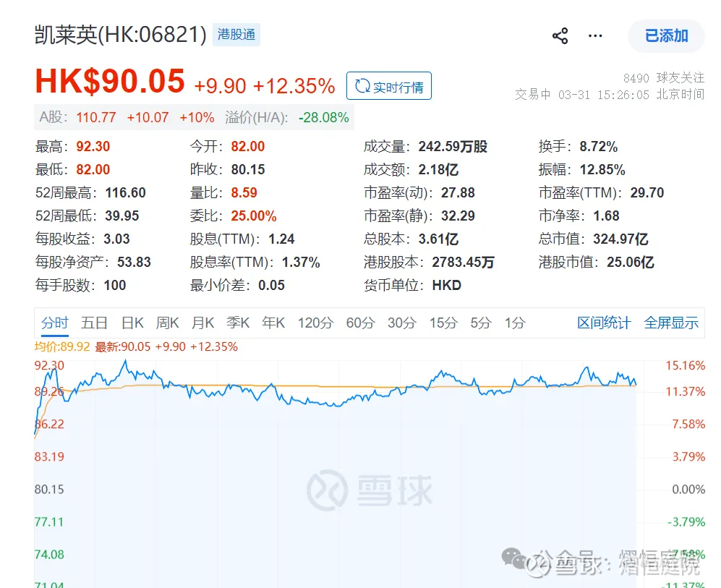The width and height of the screenshot is (721, 588).
Task: Click the current price HK$90.05
Action: coord(110,82)
